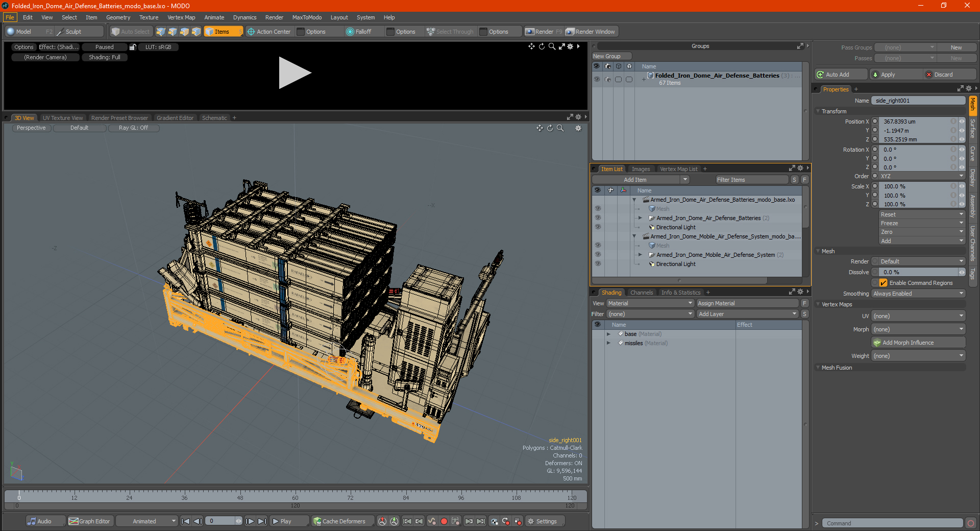Toggle visibility of Armed_Iron_Dome_Air_Defense_Batteries item

point(598,218)
